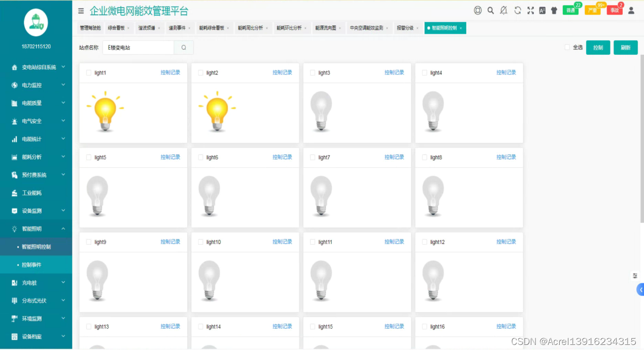Close the 报警分级 tab
This screenshot has height=350, width=644.
point(418,28)
